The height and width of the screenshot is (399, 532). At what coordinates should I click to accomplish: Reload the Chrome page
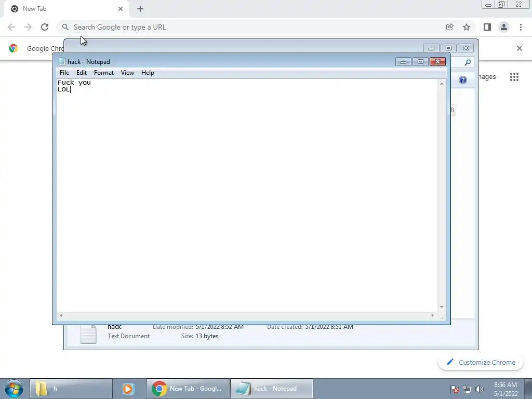tap(45, 27)
